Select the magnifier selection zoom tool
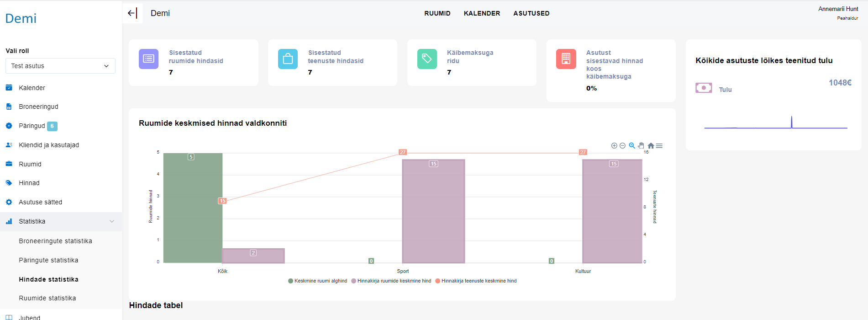This screenshot has width=868, height=320. point(632,146)
